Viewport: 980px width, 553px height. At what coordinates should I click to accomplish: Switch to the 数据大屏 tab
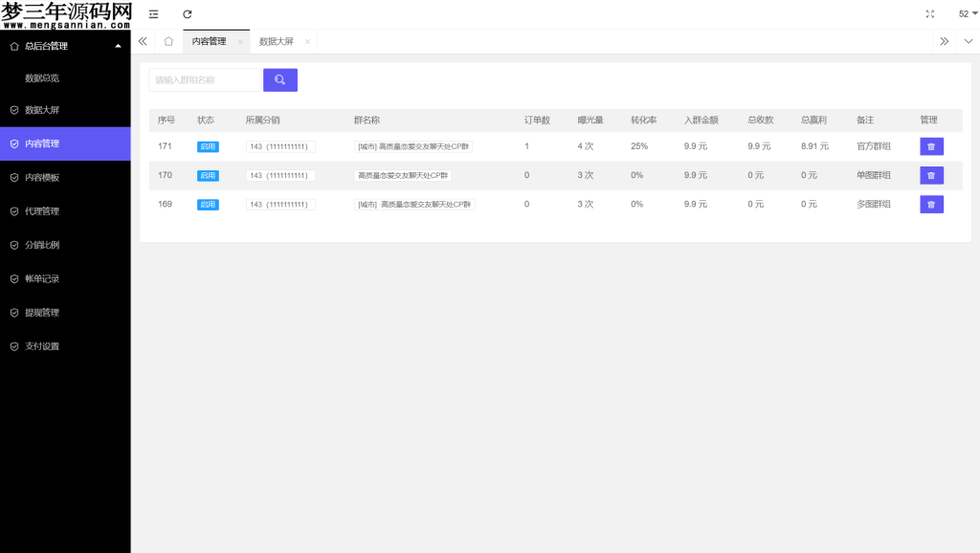click(x=277, y=42)
